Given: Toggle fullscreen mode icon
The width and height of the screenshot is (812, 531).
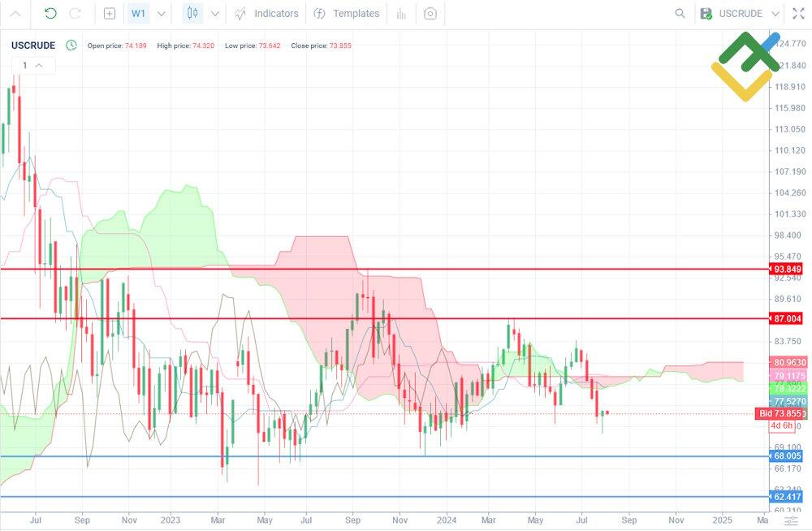Looking at the screenshot, I should [797, 14].
